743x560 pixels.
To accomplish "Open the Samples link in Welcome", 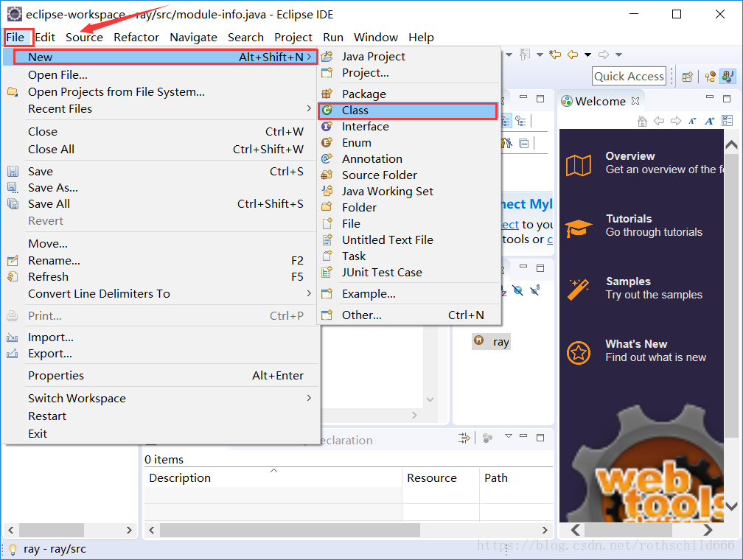I will click(628, 281).
